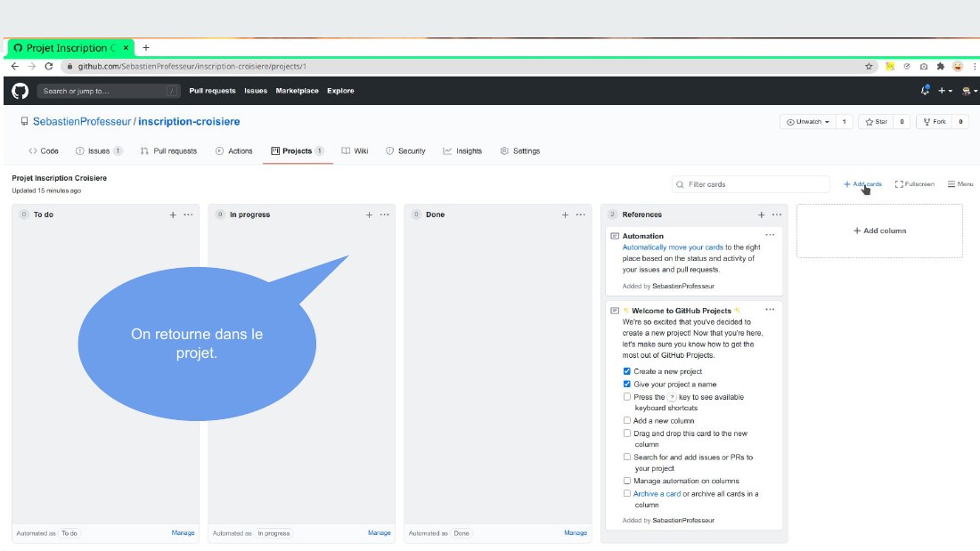The image size is (980, 551).
Task: Open the create-new plus dropdown in header
Action: (x=945, y=91)
